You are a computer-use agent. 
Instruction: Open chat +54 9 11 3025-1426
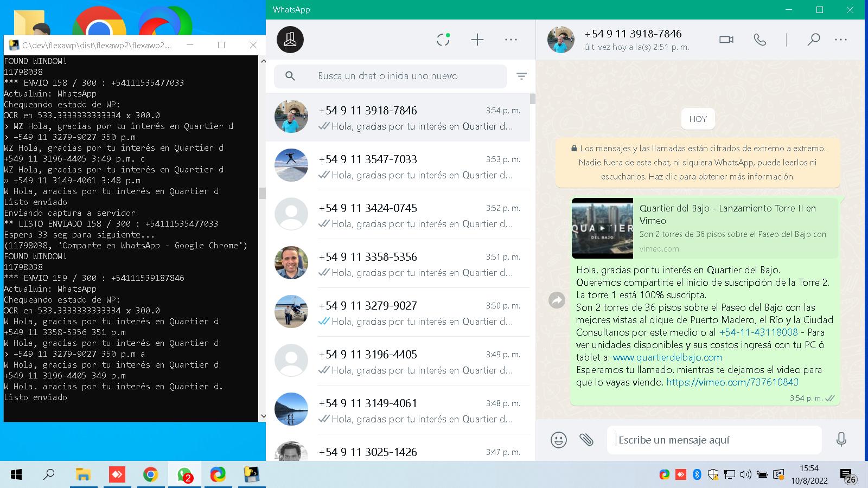click(x=398, y=448)
